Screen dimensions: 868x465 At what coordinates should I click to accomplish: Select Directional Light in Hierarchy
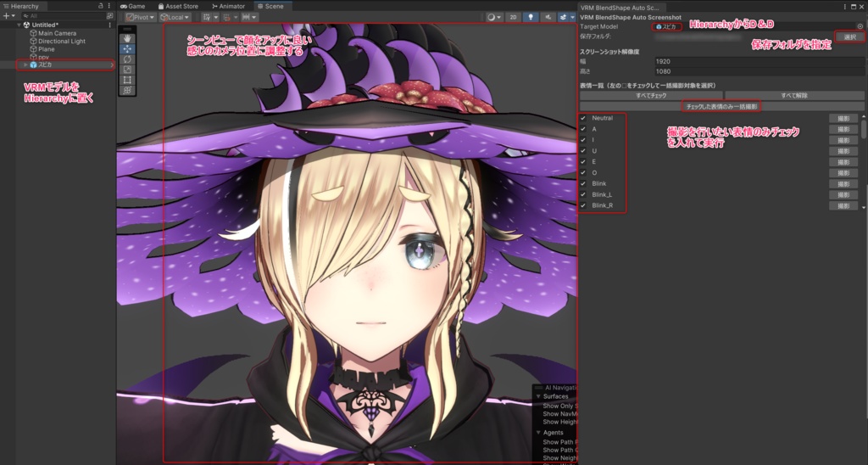(61, 41)
